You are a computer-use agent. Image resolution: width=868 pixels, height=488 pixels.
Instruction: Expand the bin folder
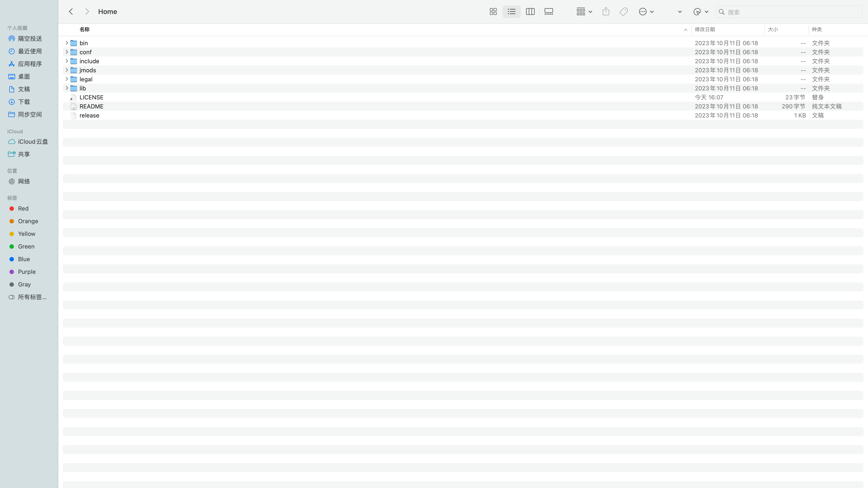[x=67, y=43]
